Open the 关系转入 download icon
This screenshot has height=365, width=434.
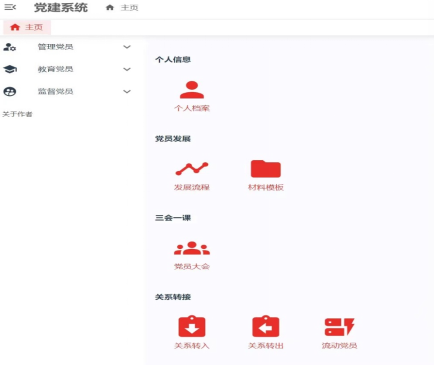click(x=192, y=326)
